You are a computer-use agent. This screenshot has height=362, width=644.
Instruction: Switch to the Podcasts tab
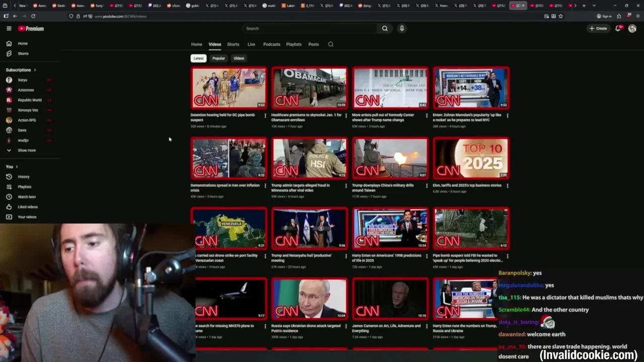(272, 44)
